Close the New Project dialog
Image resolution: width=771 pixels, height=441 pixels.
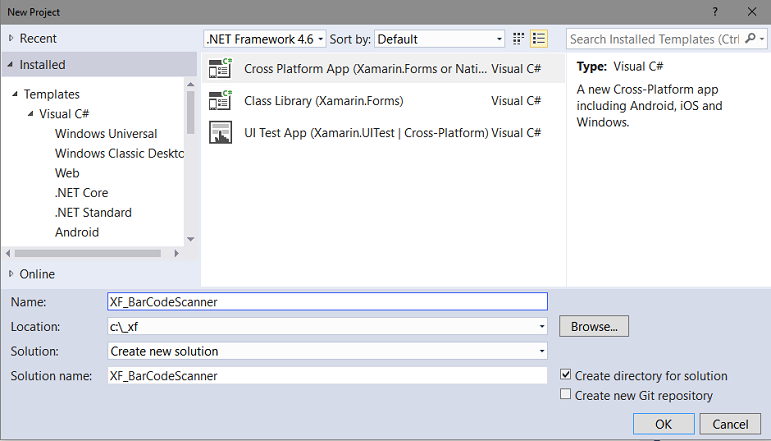pos(752,12)
